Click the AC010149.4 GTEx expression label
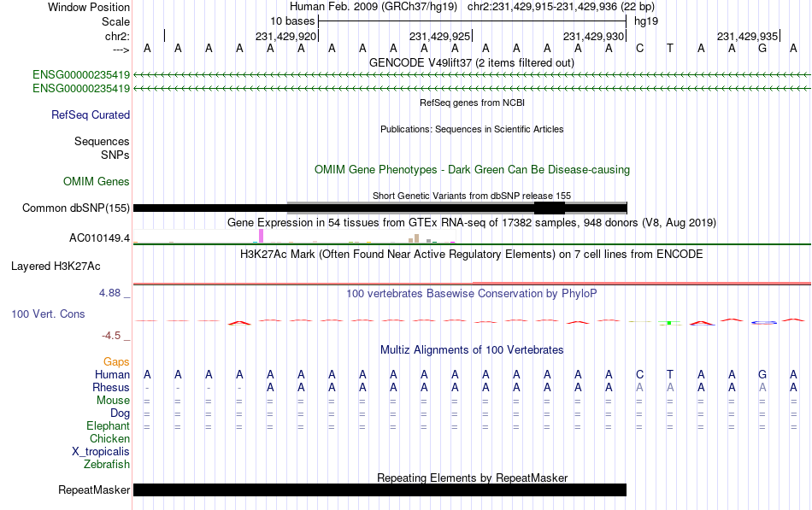 99,238
